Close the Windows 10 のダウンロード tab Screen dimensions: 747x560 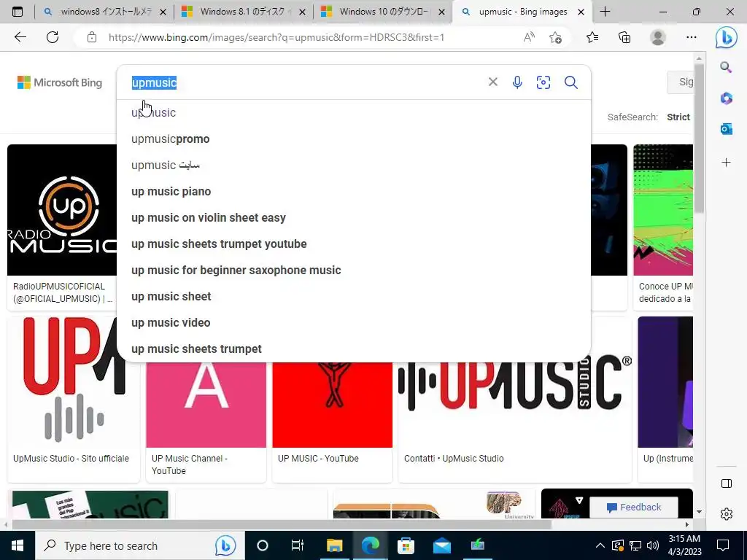(x=441, y=12)
